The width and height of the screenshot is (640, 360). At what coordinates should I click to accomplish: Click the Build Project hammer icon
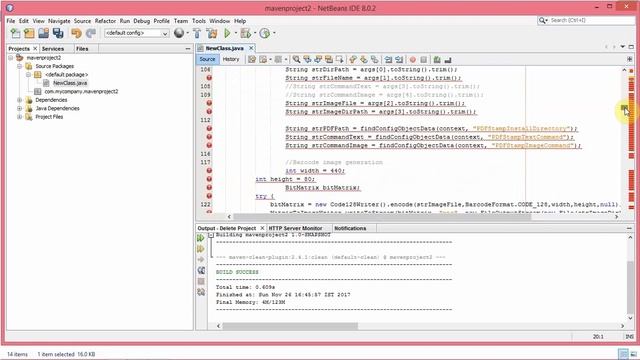coord(197,33)
